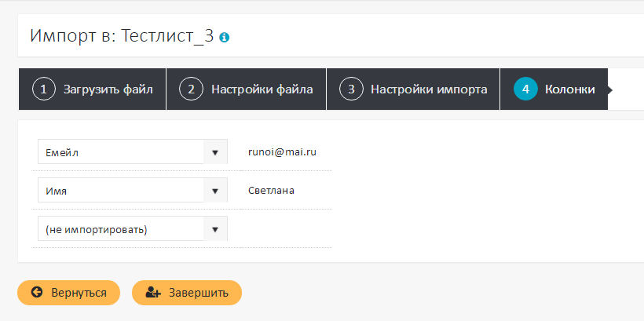
Task: Click the runoi@mai.ru sample value
Action: 282,151
